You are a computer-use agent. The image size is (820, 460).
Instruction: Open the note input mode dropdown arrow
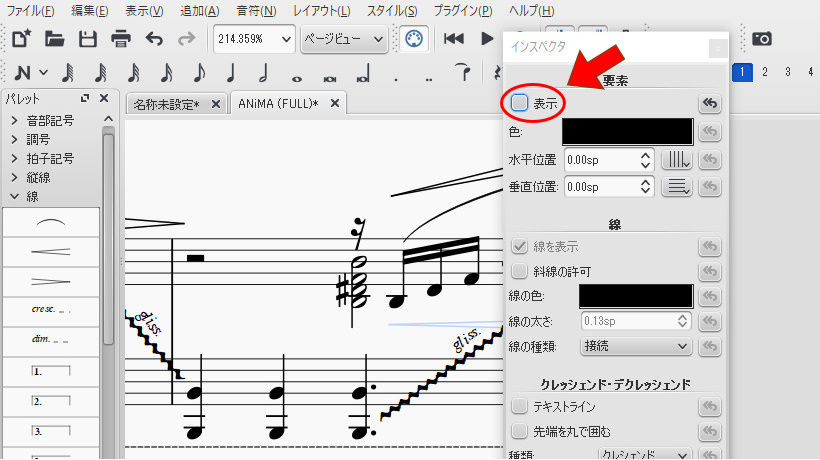44,73
